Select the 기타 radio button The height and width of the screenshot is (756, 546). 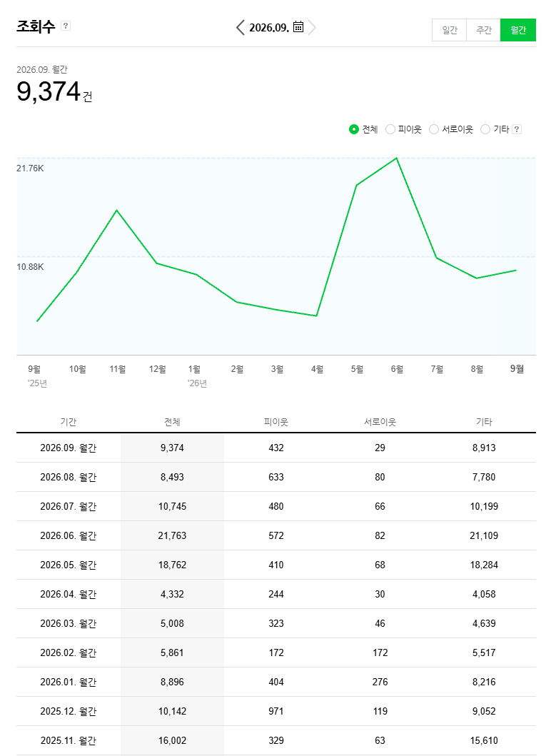coord(485,129)
